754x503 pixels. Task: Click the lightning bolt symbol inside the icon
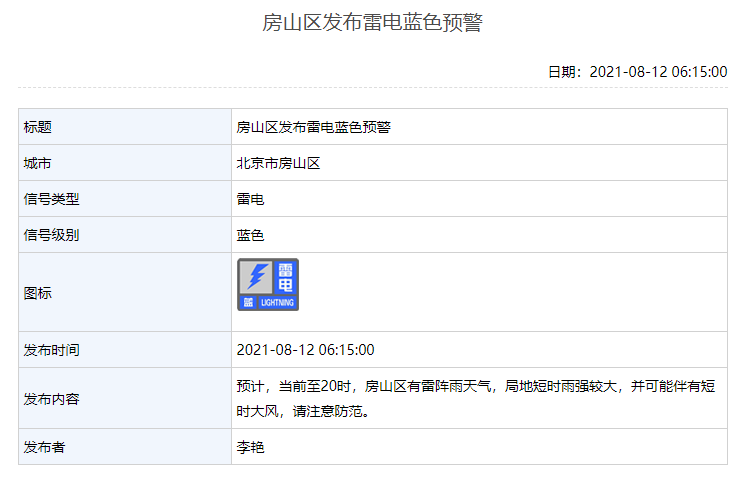click(x=256, y=276)
